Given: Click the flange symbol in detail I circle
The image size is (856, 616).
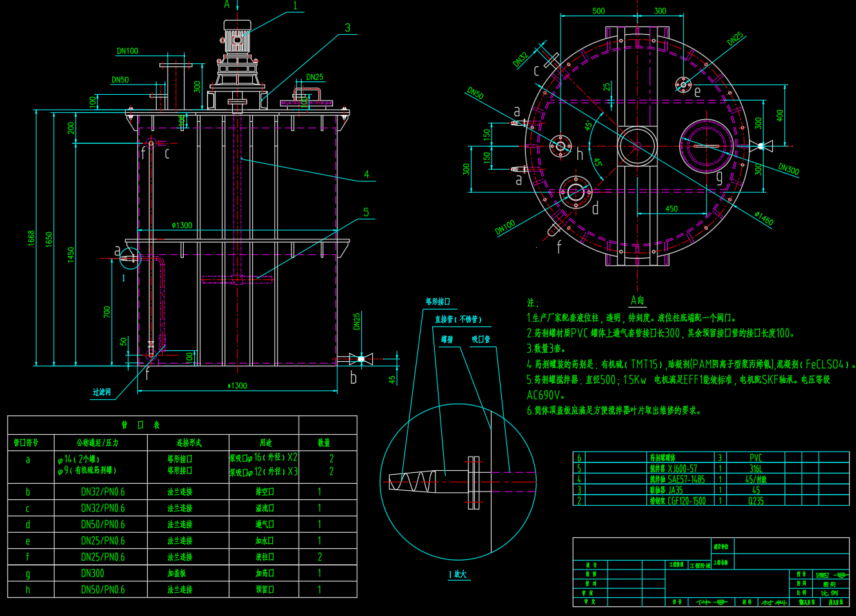Looking at the screenshot, I should (x=474, y=482).
